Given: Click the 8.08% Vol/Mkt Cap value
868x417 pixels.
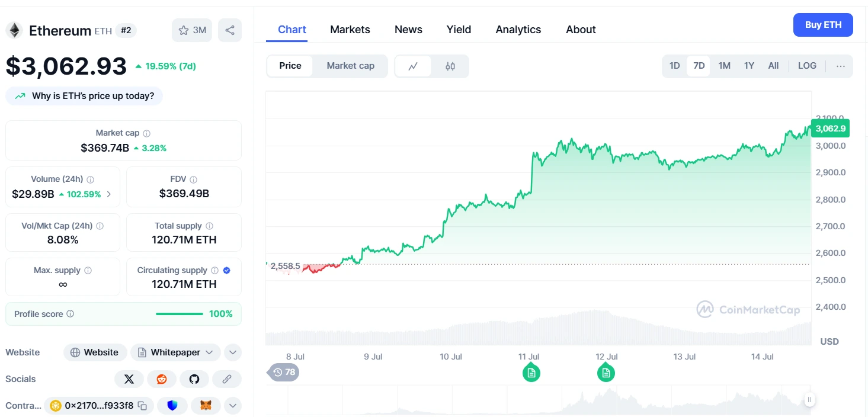Looking at the screenshot, I should [x=63, y=240].
